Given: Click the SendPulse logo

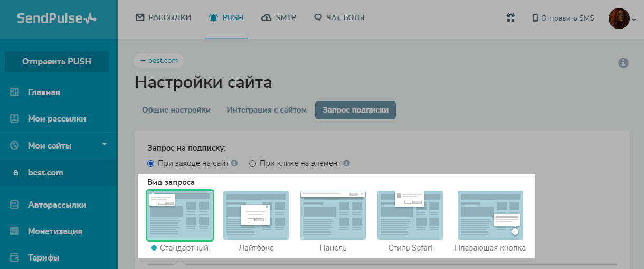Looking at the screenshot, I should pos(57,18).
